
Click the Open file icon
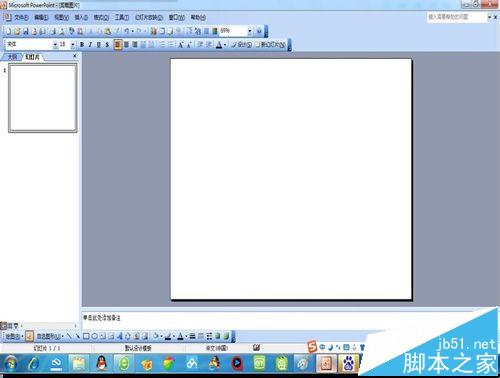pyautogui.click(x=17, y=31)
